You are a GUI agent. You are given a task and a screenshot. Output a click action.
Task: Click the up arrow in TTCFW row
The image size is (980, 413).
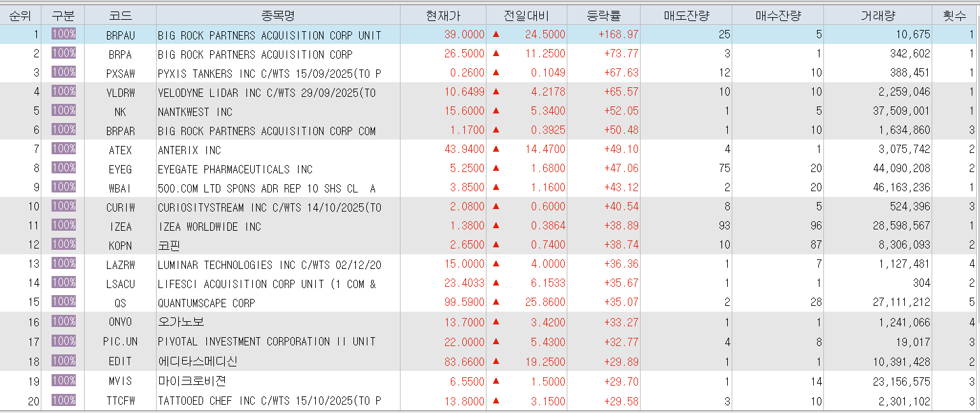pos(496,400)
